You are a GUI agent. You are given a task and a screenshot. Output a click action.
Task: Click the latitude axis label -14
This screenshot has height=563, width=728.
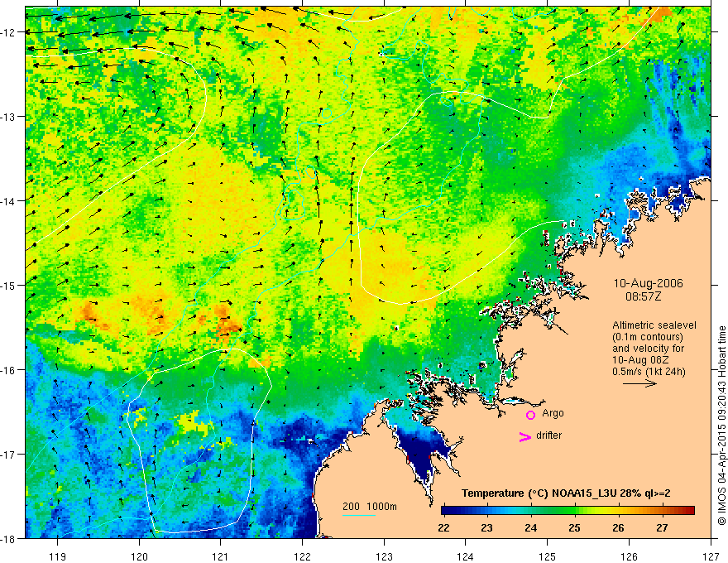coord(9,201)
